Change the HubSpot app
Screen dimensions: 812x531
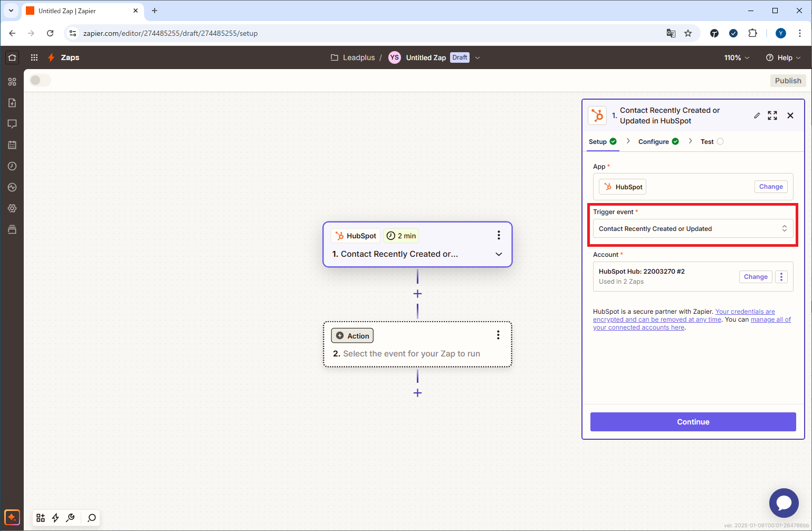pyautogui.click(x=771, y=187)
